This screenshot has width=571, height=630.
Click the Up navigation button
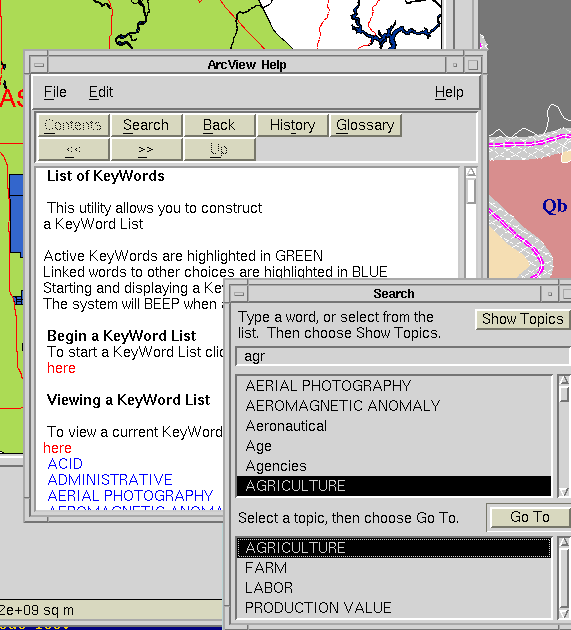pos(219,149)
